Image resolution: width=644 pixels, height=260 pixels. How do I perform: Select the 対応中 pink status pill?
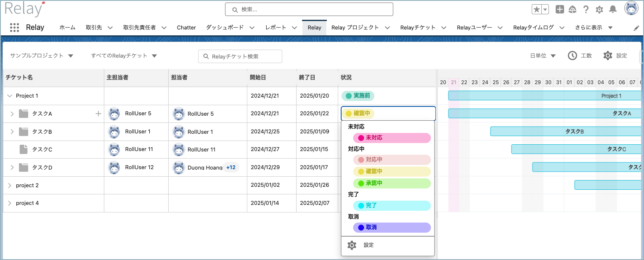392,160
